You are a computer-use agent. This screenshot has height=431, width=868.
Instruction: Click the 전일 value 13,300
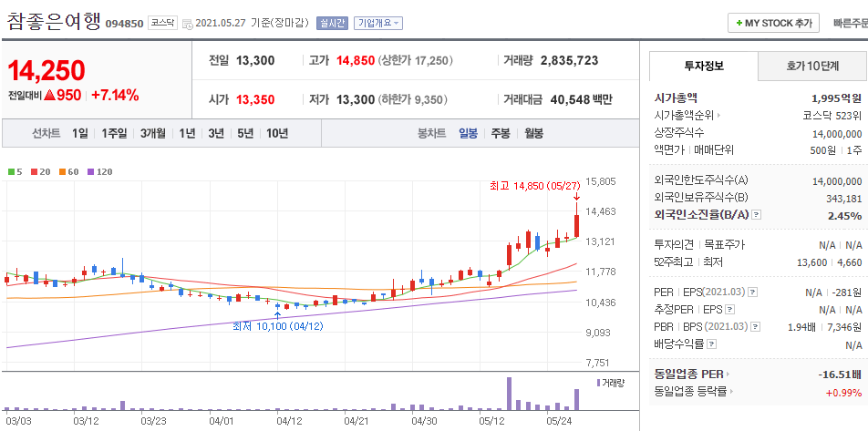pos(255,61)
